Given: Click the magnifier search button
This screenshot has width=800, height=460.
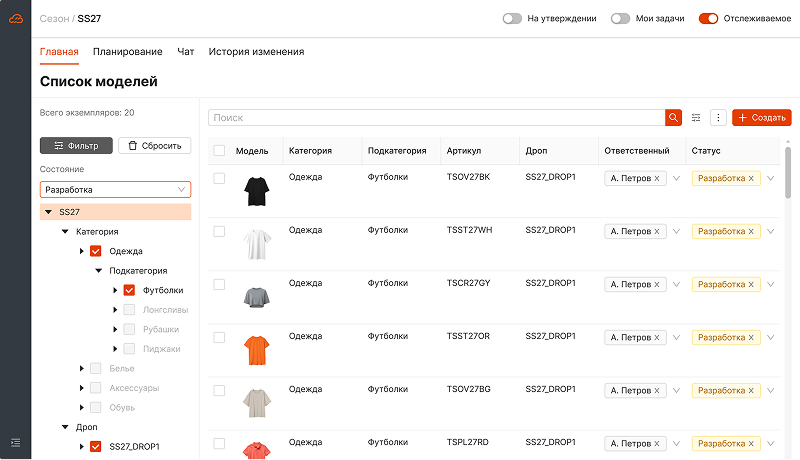Looking at the screenshot, I should (x=673, y=118).
